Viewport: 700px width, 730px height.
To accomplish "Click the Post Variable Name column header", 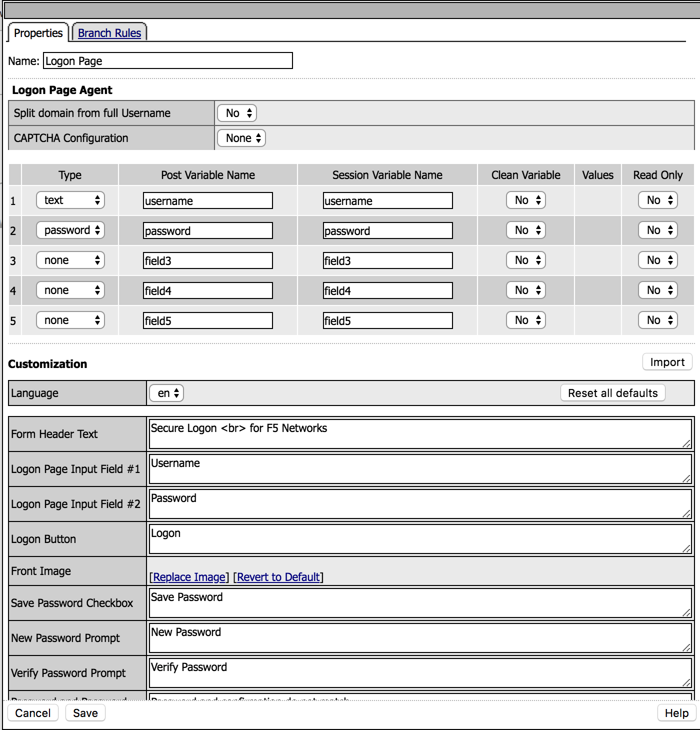I will (x=208, y=175).
